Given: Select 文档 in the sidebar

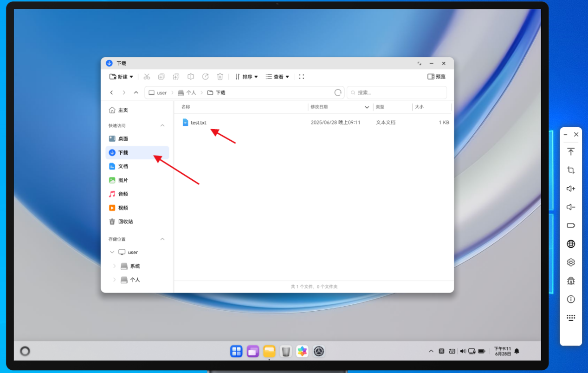Looking at the screenshot, I should (123, 166).
